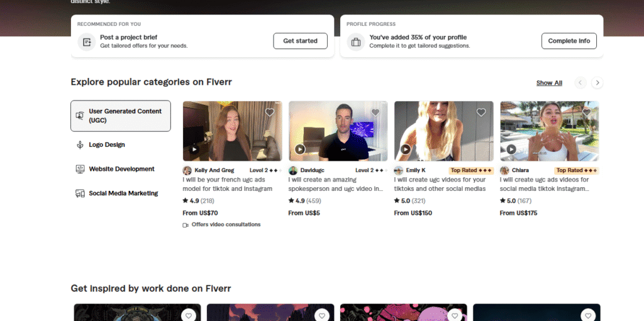Click the Website Development code icon
This screenshot has width=644, height=321.
coord(80,169)
